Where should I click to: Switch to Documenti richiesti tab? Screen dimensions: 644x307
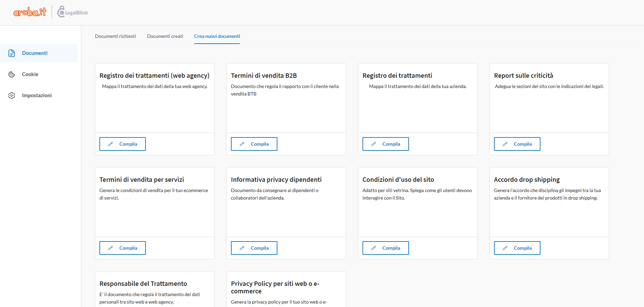[x=115, y=36]
